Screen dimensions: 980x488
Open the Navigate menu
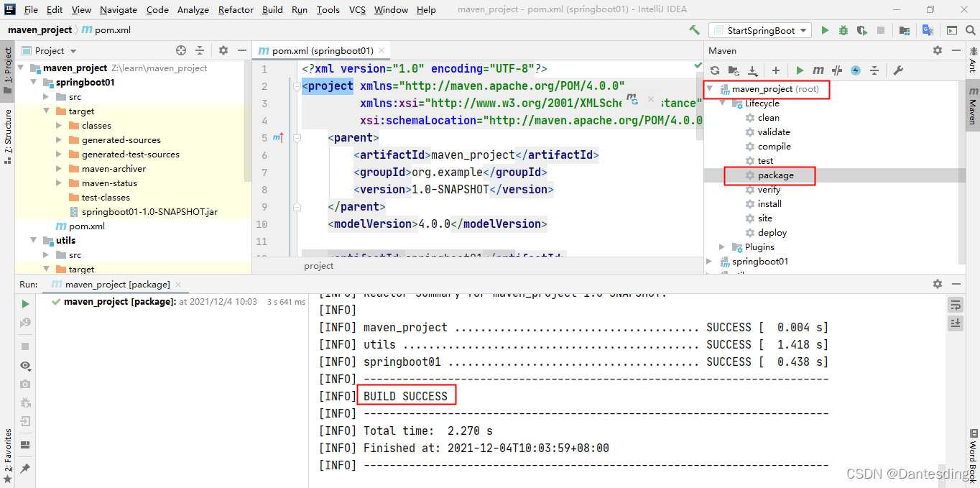pos(119,9)
